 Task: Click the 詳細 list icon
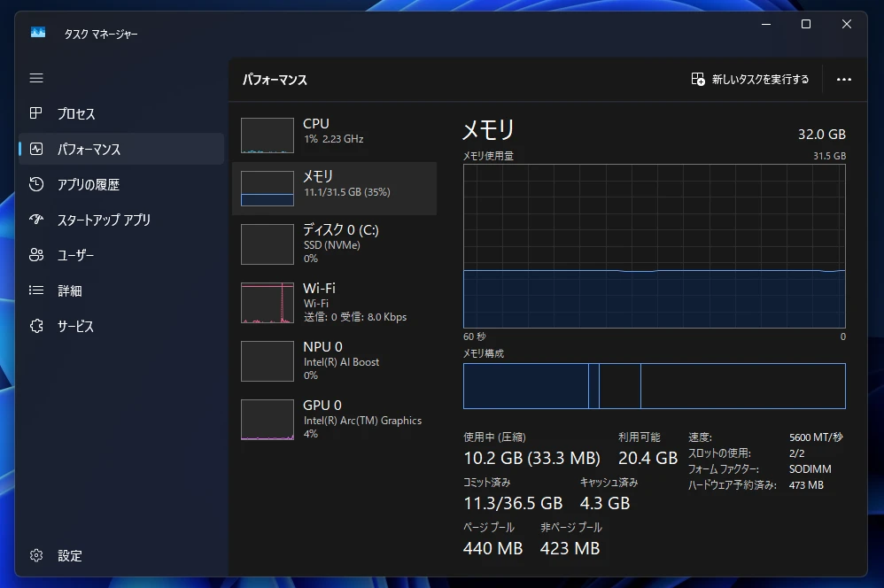click(36, 290)
